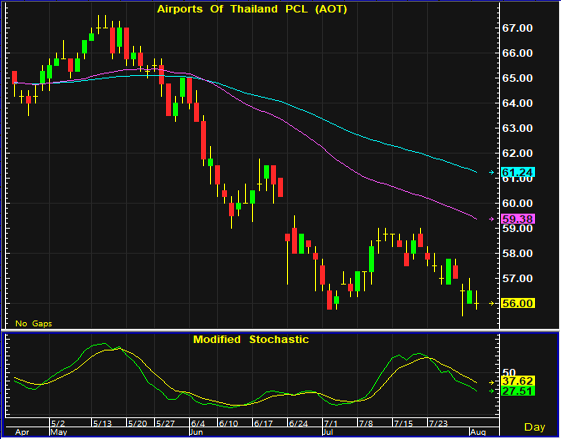
Task: Click the 6/4 date marker
Action: tap(198, 424)
